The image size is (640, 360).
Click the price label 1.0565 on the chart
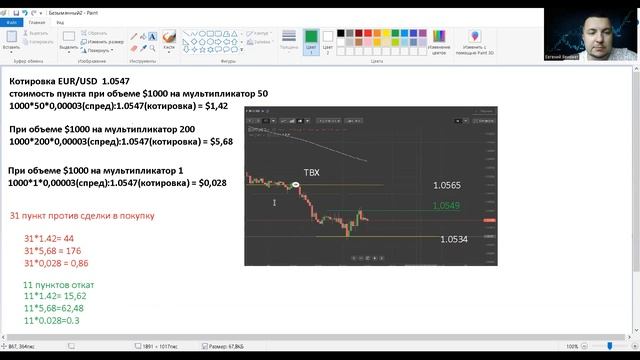447,185
